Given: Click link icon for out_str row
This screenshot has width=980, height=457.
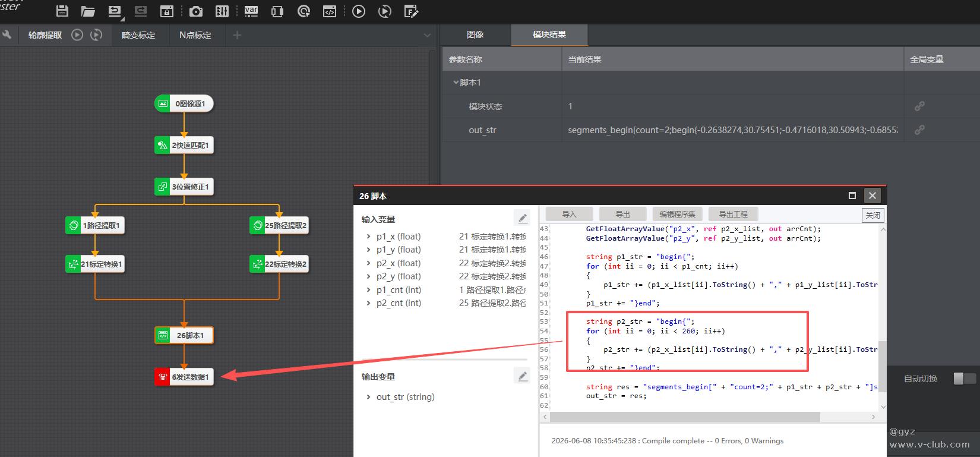Looking at the screenshot, I should pyautogui.click(x=919, y=130).
